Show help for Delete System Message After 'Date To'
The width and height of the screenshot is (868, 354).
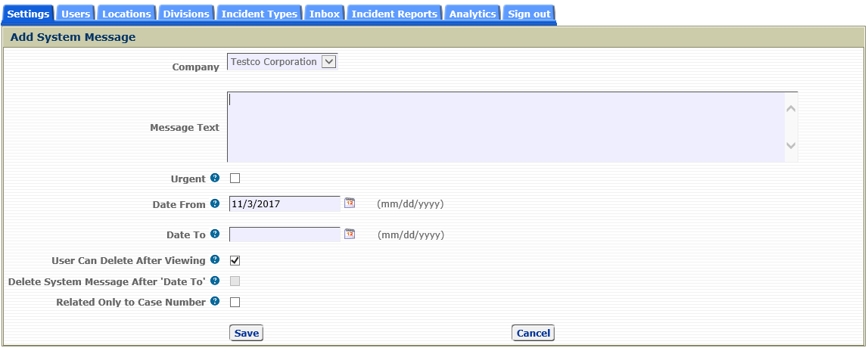(x=215, y=281)
